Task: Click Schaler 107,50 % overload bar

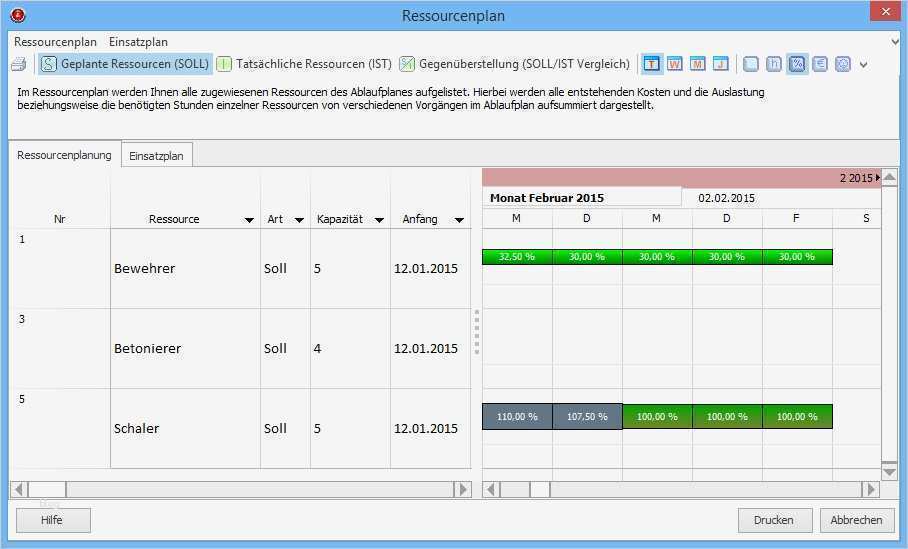Action: click(587, 416)
